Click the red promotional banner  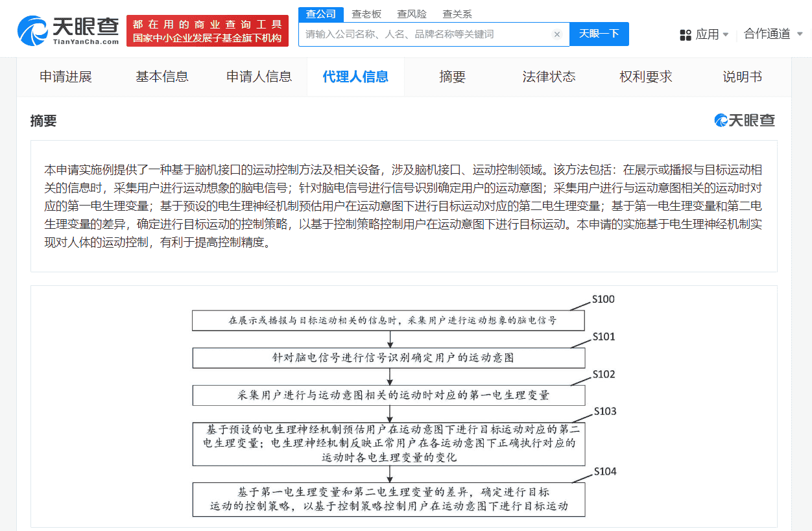pyautogui.click(x=207, y=30)
